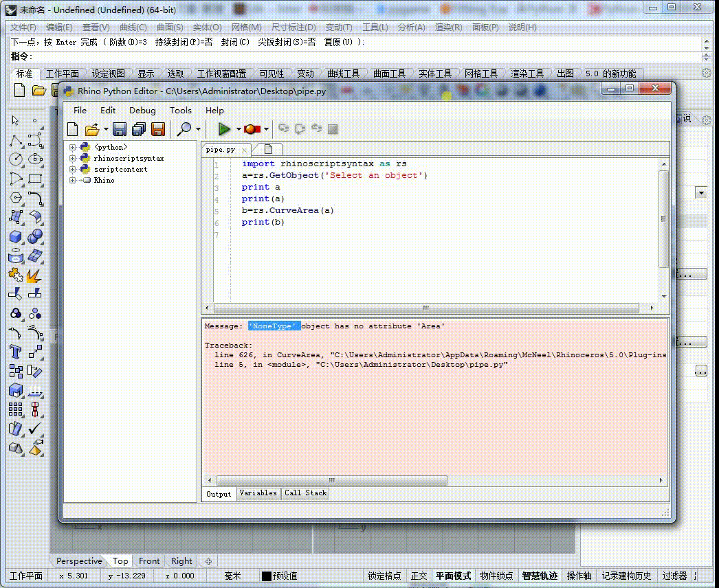The image size is (719, 588).
Task: Add viewport tab with plus button
Action: coord(209,561)
